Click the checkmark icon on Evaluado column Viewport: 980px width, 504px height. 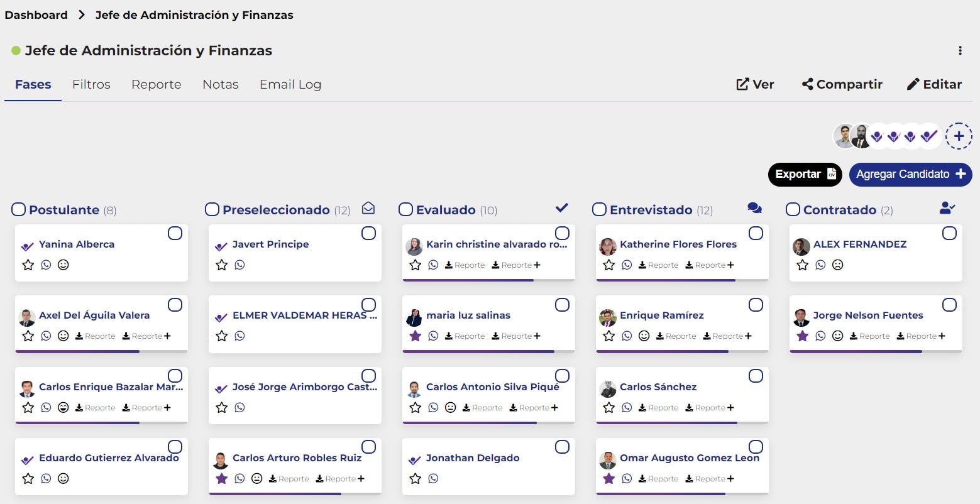point(561,207)
